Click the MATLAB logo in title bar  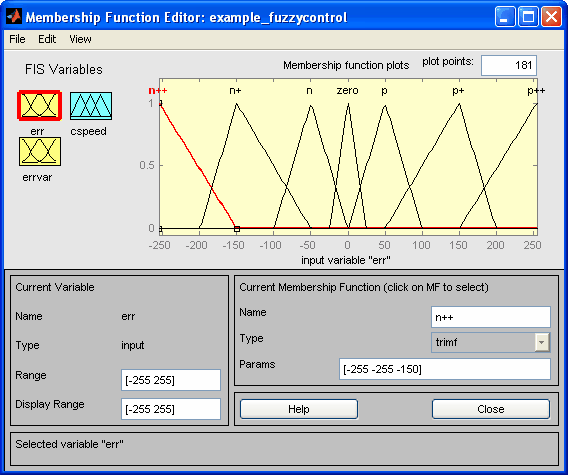point(14,17)
